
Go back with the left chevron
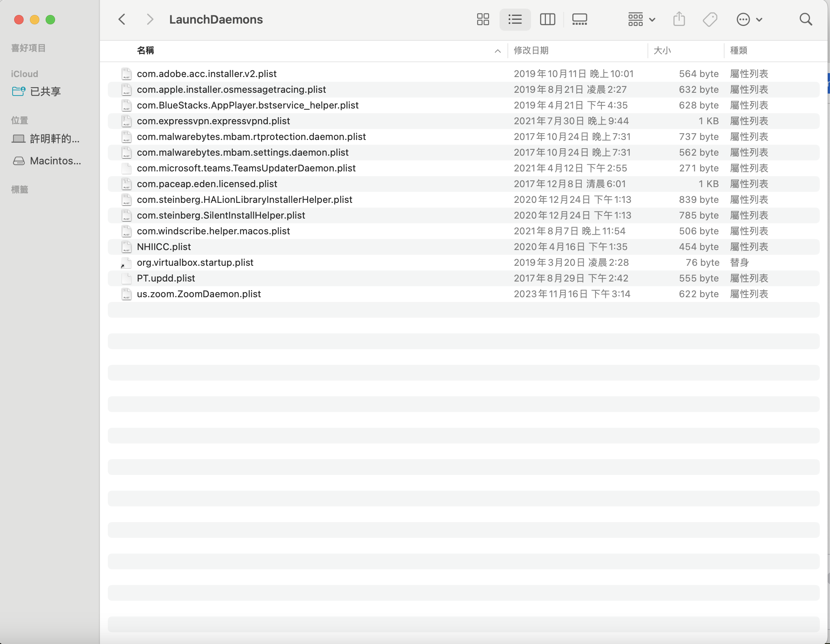(x=122, y=19)
